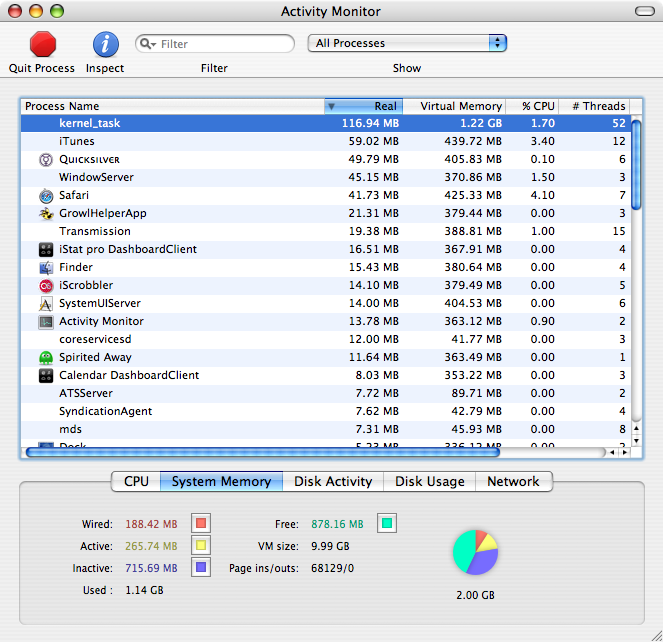Click the memory usage pie chart
Screen dimensions: 663x642
coord(475,552)
